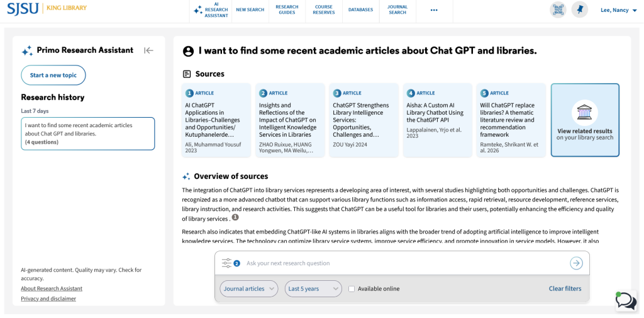Image resolution: width=644 pixels, height=318 pixels.
Task: Expand the Last 5 years dropdown
Action: pyautogui.click(x=313, y=289)
